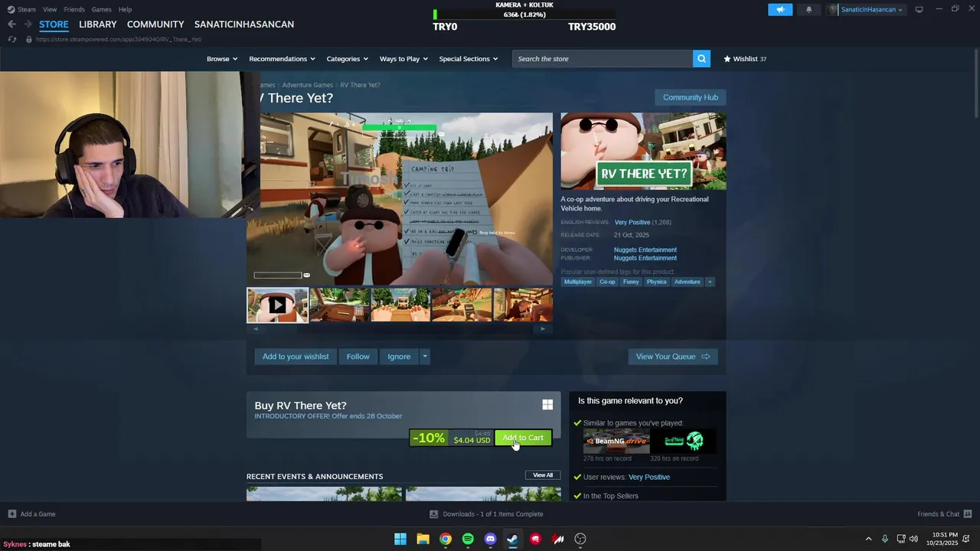Expand the Recommendations dropdown
980x551 pixels.
click(282, 59)
